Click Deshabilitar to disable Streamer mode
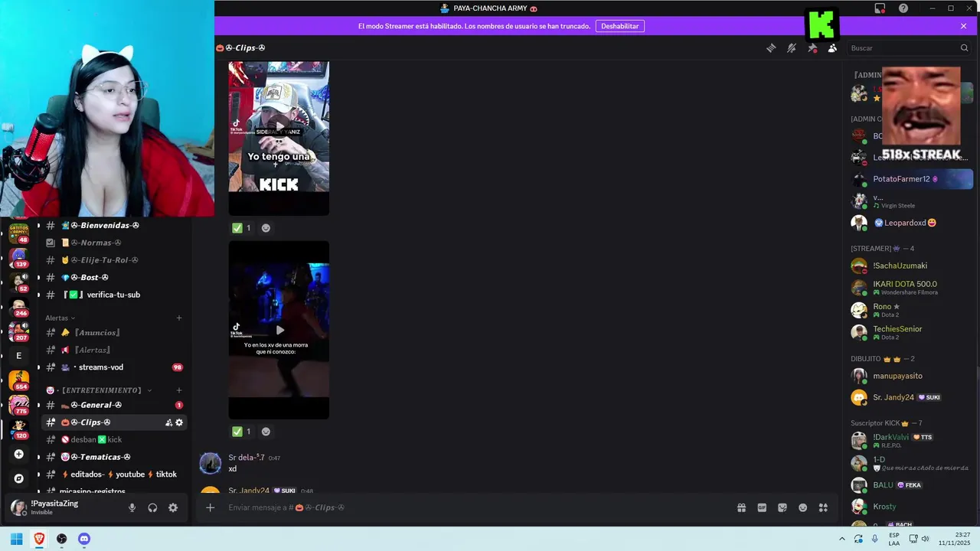Viewport: 980px width, 551px height. click(619, 26)
